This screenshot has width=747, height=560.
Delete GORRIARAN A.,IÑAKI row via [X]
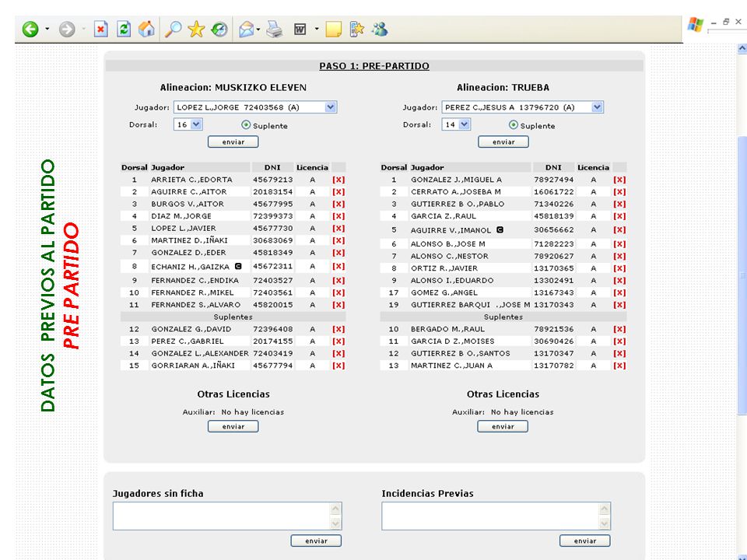click(x=338, y=366)
